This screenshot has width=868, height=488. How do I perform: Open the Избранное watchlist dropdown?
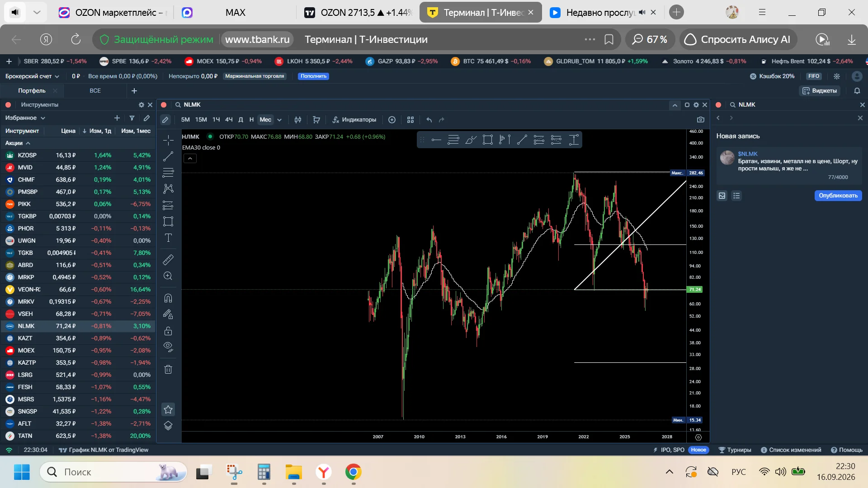(x=25, y=118)
